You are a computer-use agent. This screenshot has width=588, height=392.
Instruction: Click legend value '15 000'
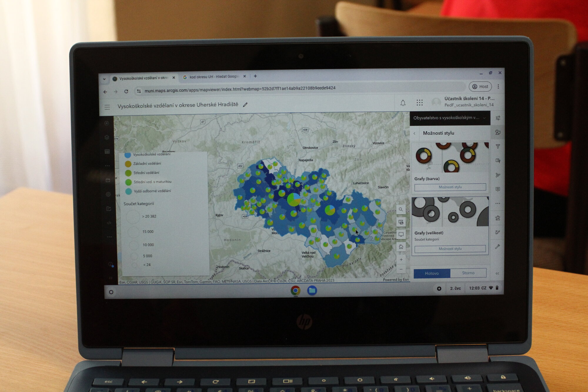(x=148, y=232)
